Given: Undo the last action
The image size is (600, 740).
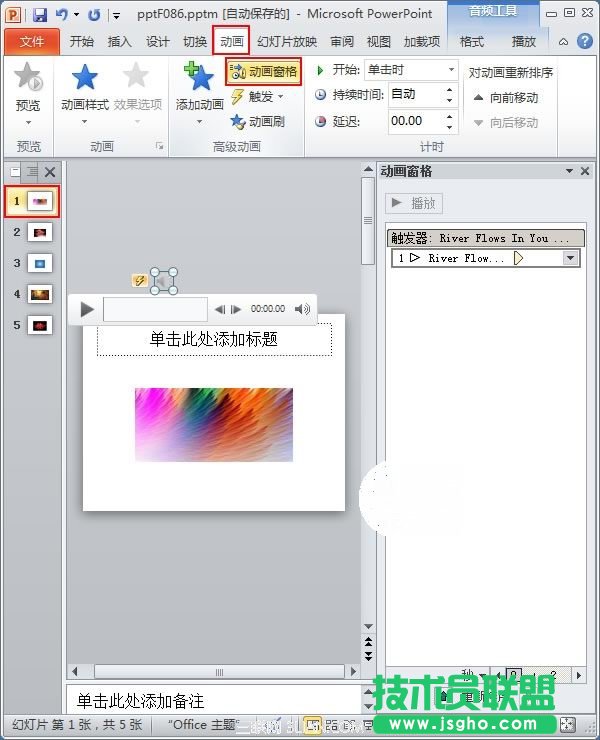Looking at the screenshot, I should click(62, 15).
